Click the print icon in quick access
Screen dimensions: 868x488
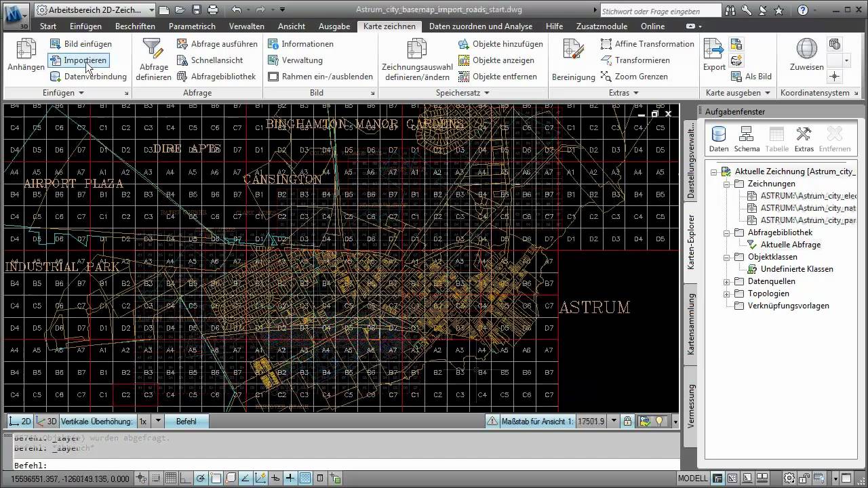(x=213, y=10)
